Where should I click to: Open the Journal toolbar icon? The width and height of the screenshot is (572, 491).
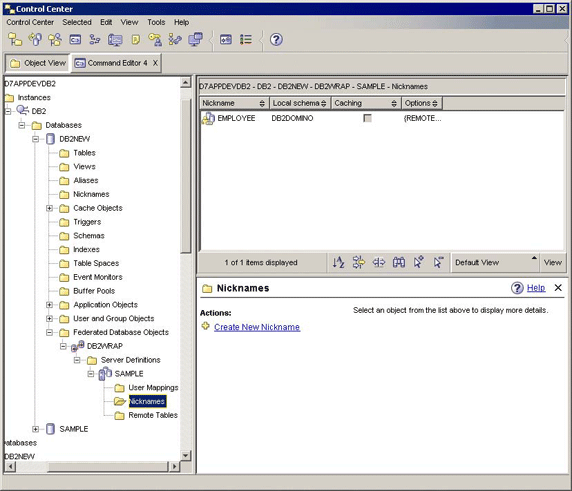(x=135, y=39)
